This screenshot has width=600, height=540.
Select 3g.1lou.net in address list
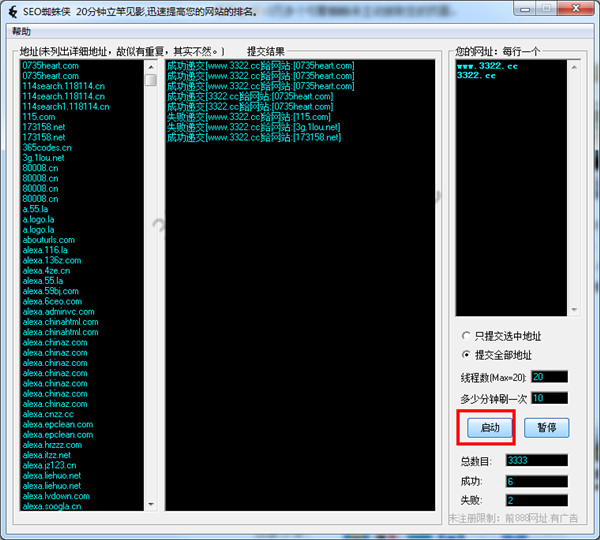click(43, 158)
